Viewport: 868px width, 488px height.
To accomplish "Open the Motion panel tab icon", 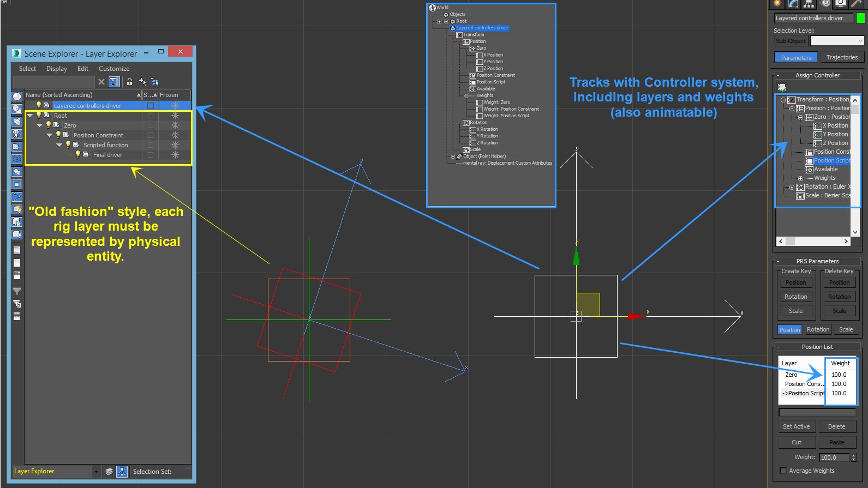I will (x=825, y=3).
